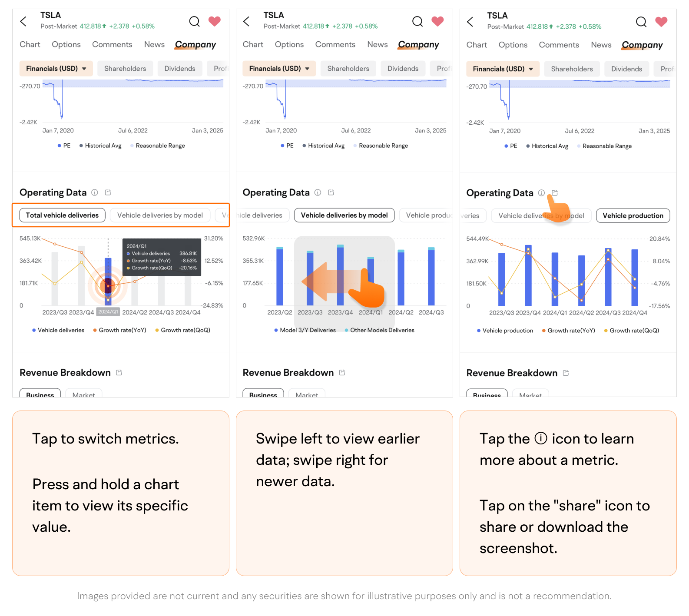
Task: Switch to Vehicle production metric in right panel
Action: [633, 215]
